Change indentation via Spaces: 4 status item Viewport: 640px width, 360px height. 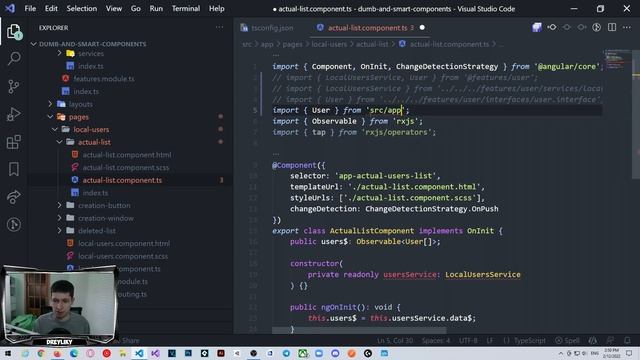click(x=436, y=340)
